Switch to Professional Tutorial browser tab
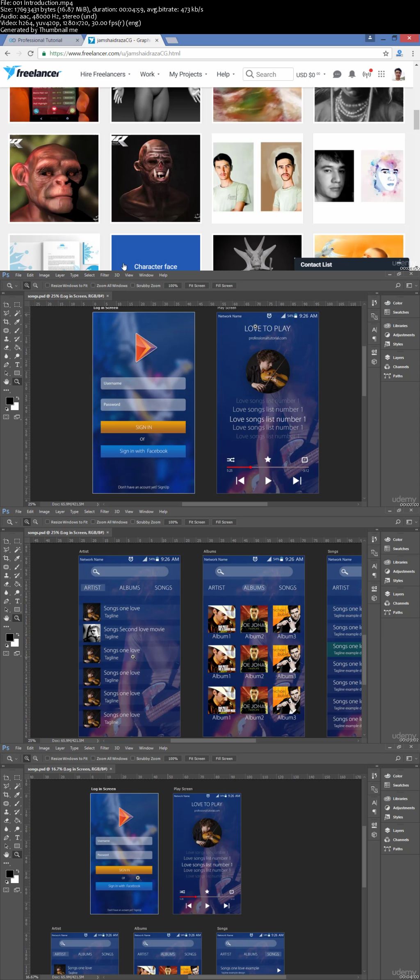 click(40, 40)
